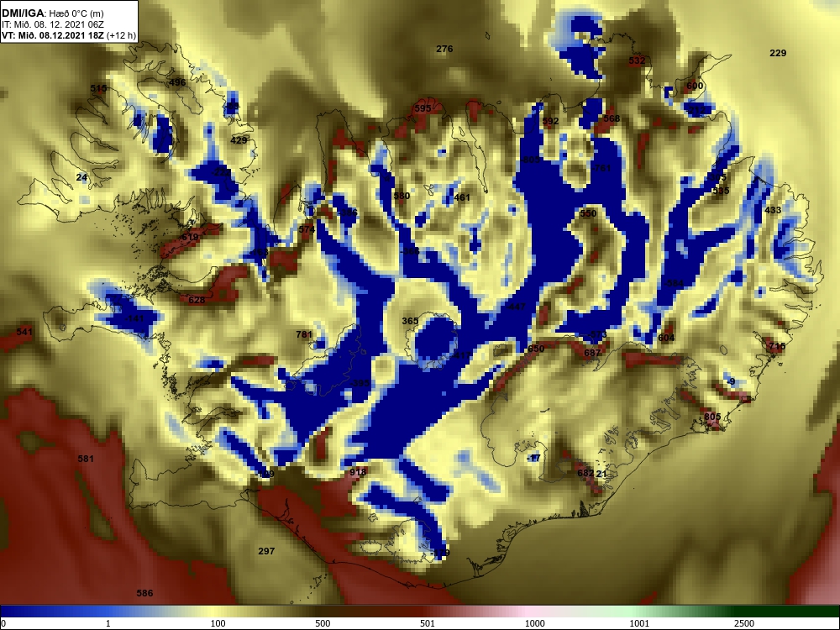
Task: Click the map value '580'
Action: pos(402,196)
